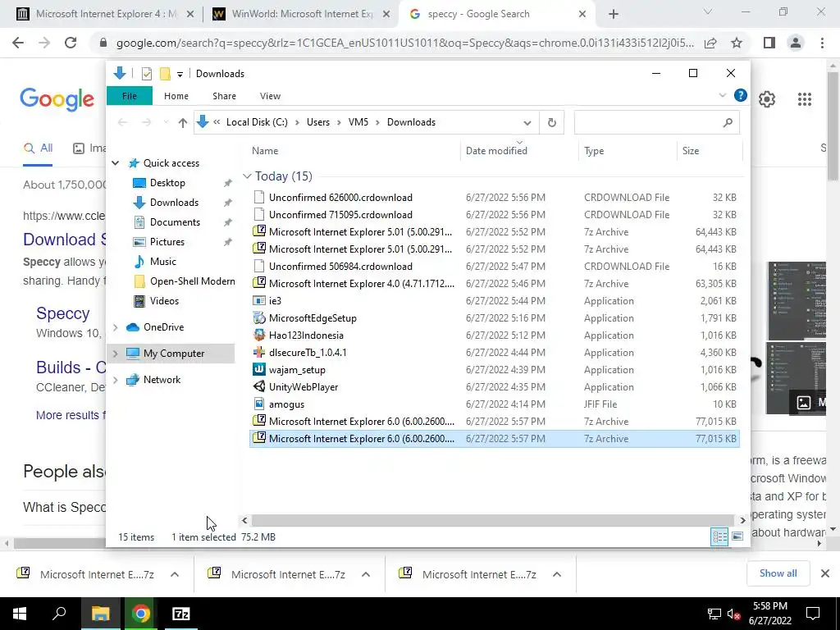This screenshot has height=630, width=840.
Task: Switch to Details view layout icon
Action: click(x=719, y=536)
